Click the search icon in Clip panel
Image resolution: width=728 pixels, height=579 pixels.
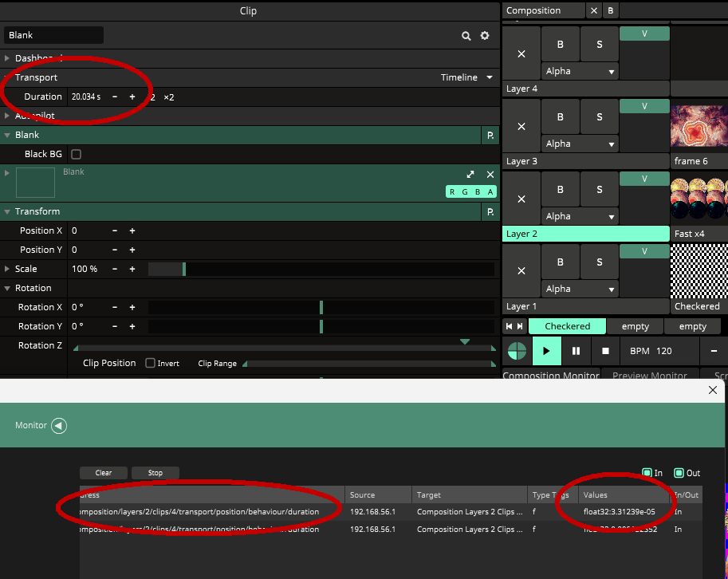tap(466, 36)
